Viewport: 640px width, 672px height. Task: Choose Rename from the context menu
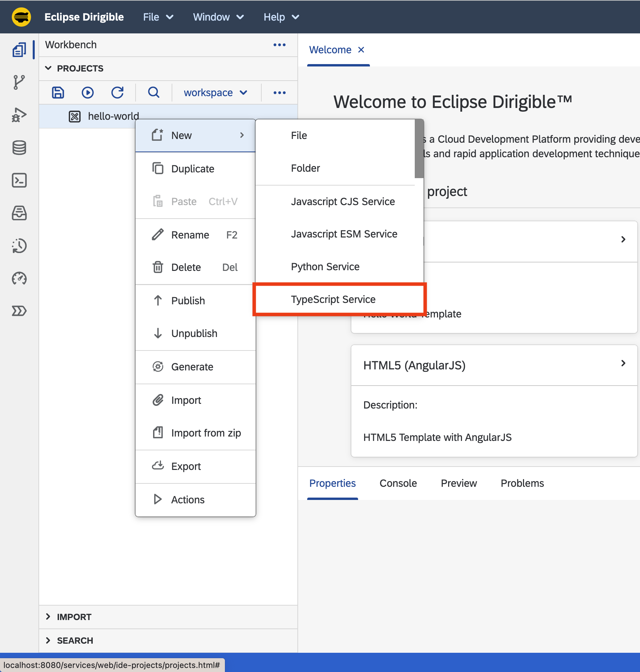point(196,235)
